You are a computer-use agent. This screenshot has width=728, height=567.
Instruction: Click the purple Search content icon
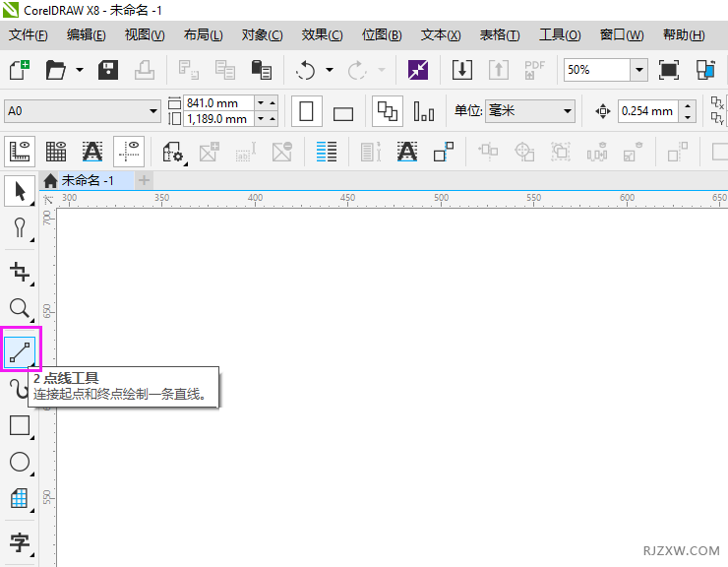tap(418, 70)
